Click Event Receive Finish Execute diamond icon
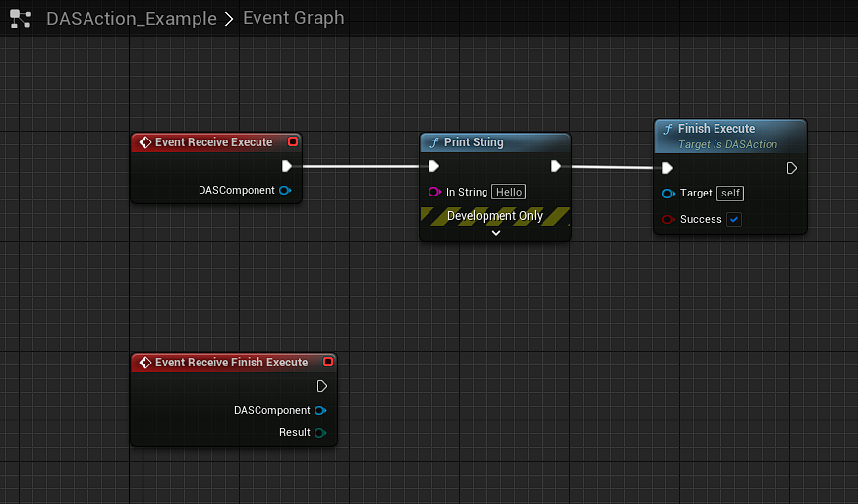 tap(144, 363)
